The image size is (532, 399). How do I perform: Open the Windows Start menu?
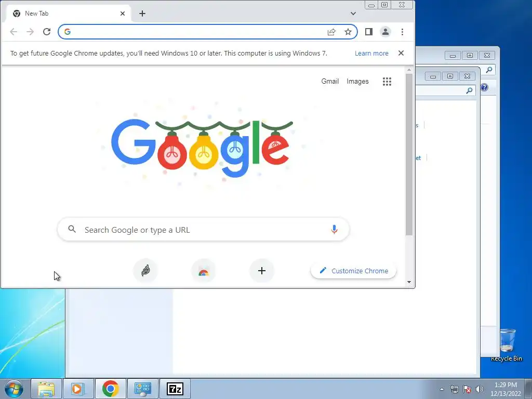click(14, 389)
